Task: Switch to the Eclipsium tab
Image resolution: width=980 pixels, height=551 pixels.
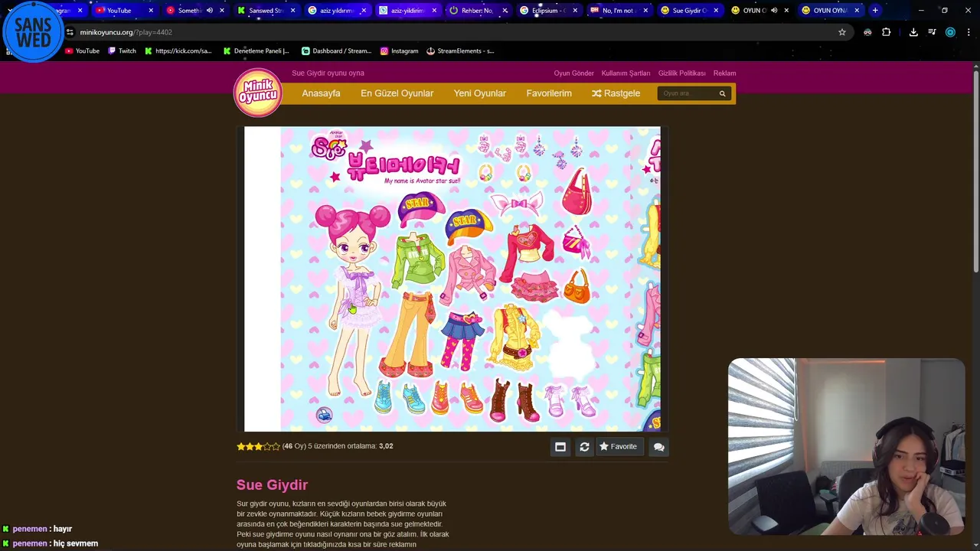Action: [x=548, y=11]
